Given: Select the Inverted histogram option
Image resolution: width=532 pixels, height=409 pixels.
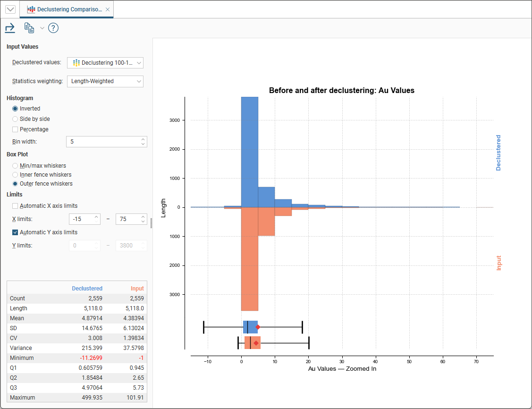Looking at the screenshot, I should pyautogui.click(x=16, y=109).
